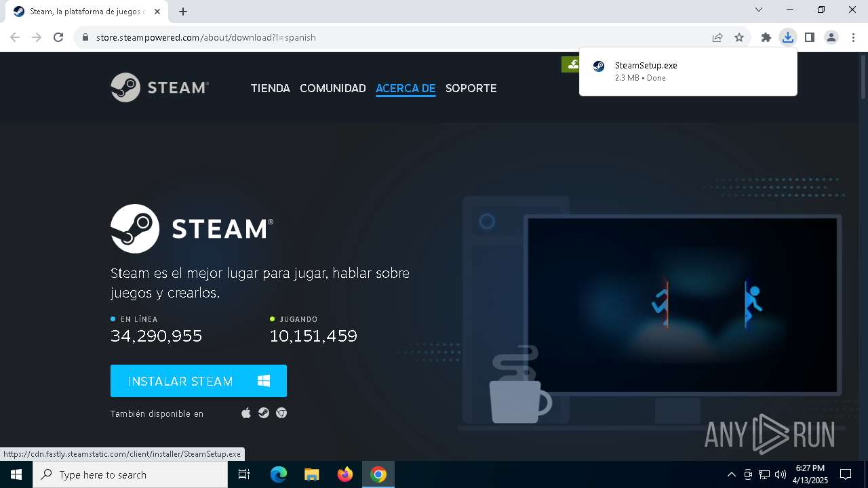Click the large STEAM hero logo
This screenshot has height=488, width=868.
pos(192,228)
